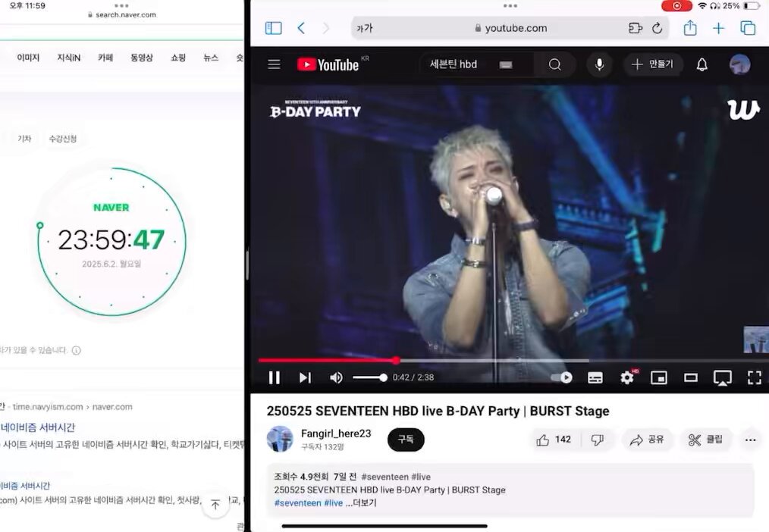Open YouTube account avatar menu
The height and width of the screenshot is (532, 769).
739,64
